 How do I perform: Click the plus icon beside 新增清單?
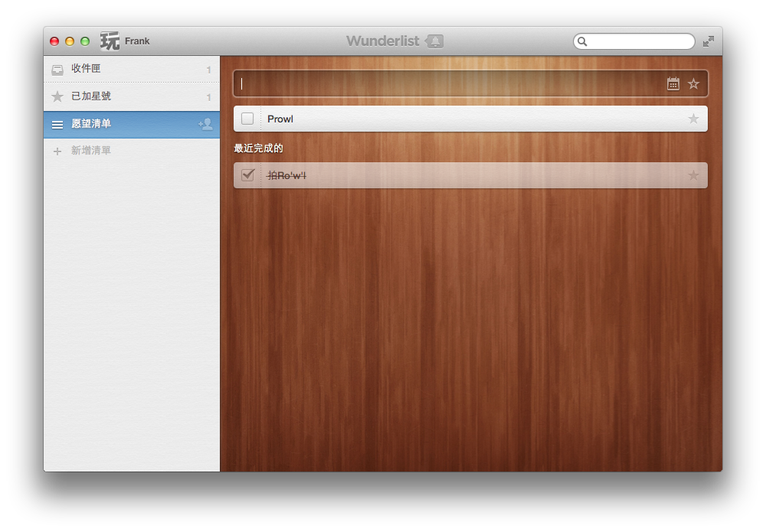pos(57,152)
